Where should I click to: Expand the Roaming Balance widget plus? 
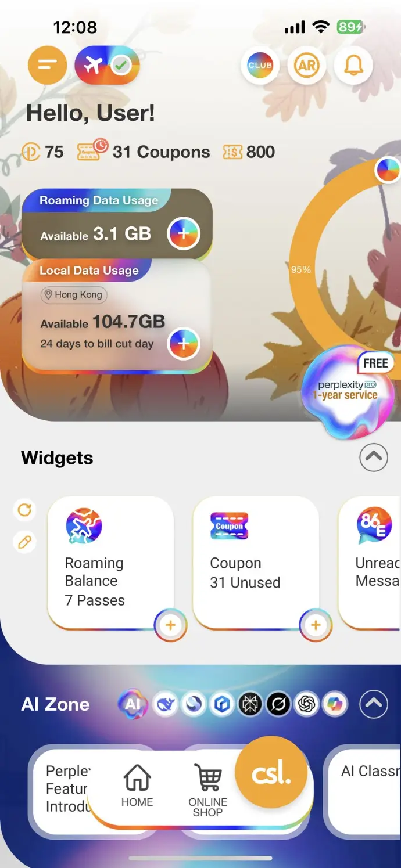(170, 625)
